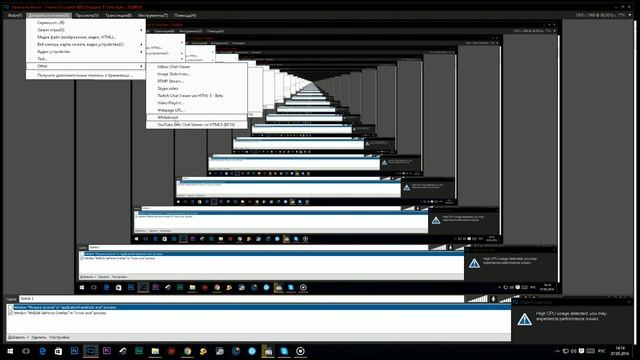Open the Помощь menu in the menu bar

[x=185, y=15]
